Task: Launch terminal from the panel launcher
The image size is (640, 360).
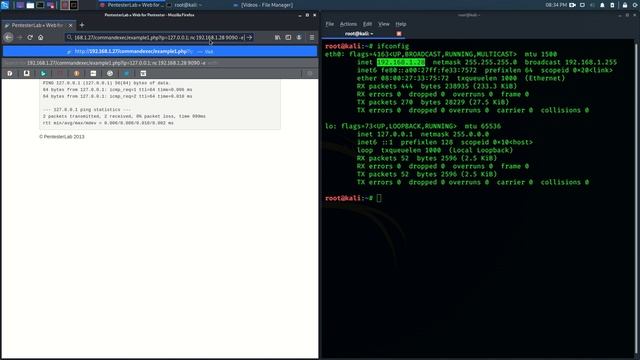Action: tap(40, 5)
